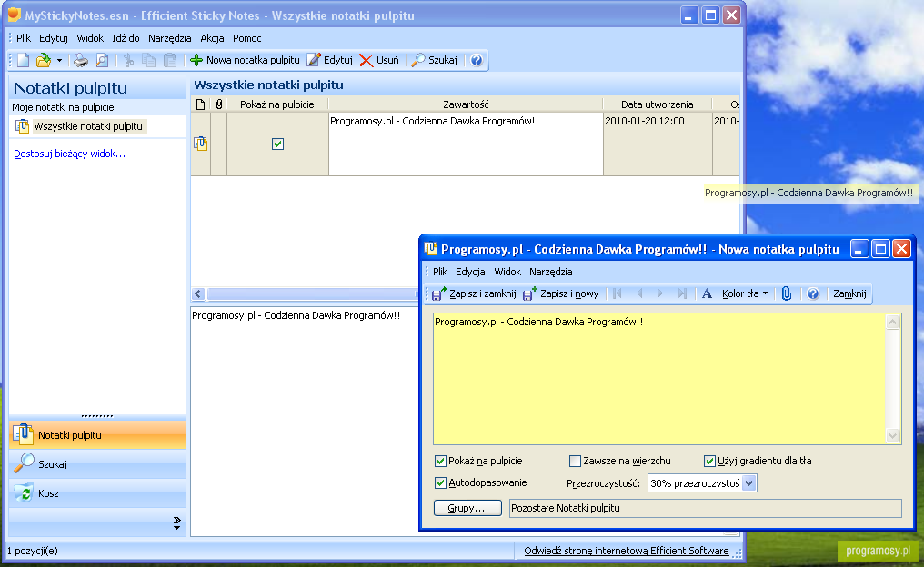924x567 pixels.
Task: Select the note content cell in table
Action: [466, 144]
